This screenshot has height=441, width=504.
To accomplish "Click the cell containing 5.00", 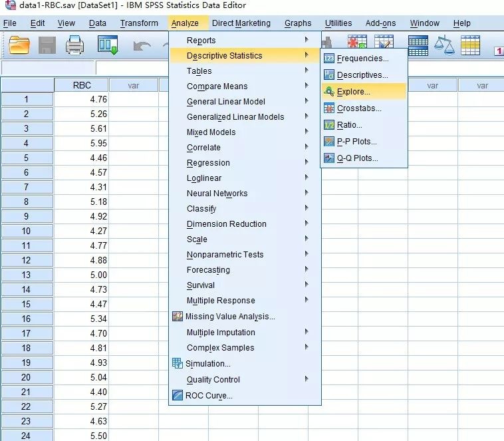I will click(x=81, y=275).
